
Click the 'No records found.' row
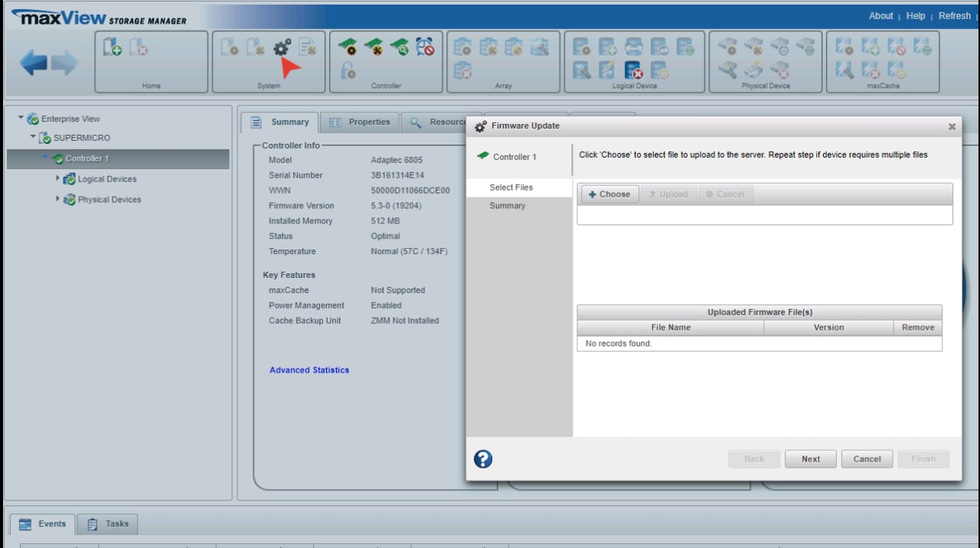pos(759,344)
